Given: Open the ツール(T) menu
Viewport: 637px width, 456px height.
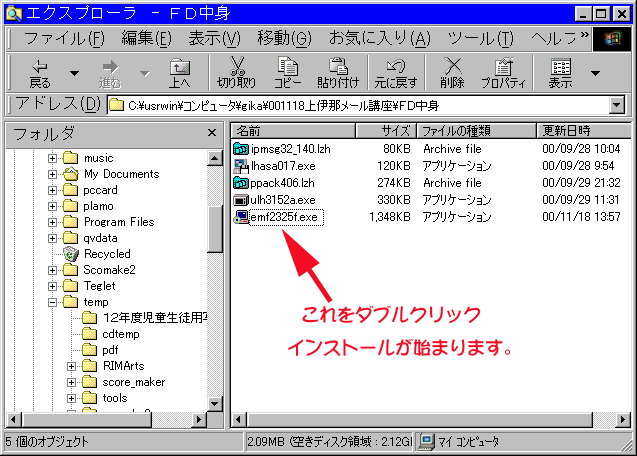Looking at the screenshot, I should [x=481, y=39].
